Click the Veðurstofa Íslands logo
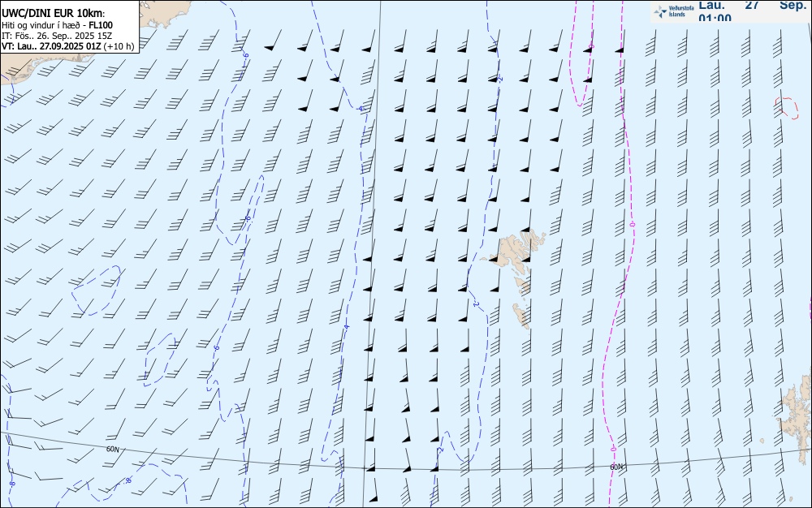Screen dimensions: 812x508 click(674, 11)
